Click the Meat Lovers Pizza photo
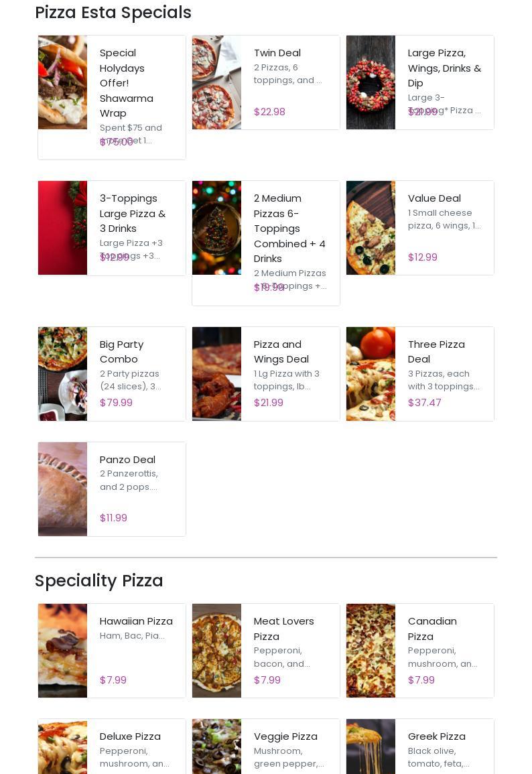 (x=216, y=651)
